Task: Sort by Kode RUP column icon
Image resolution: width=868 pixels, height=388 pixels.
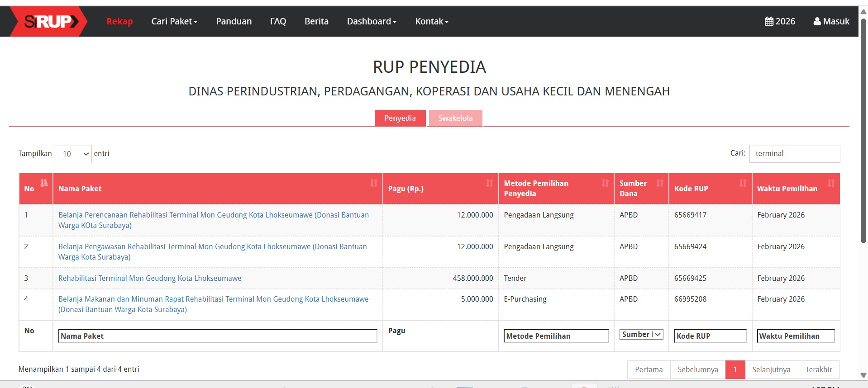Action: [x=743, y=183]
